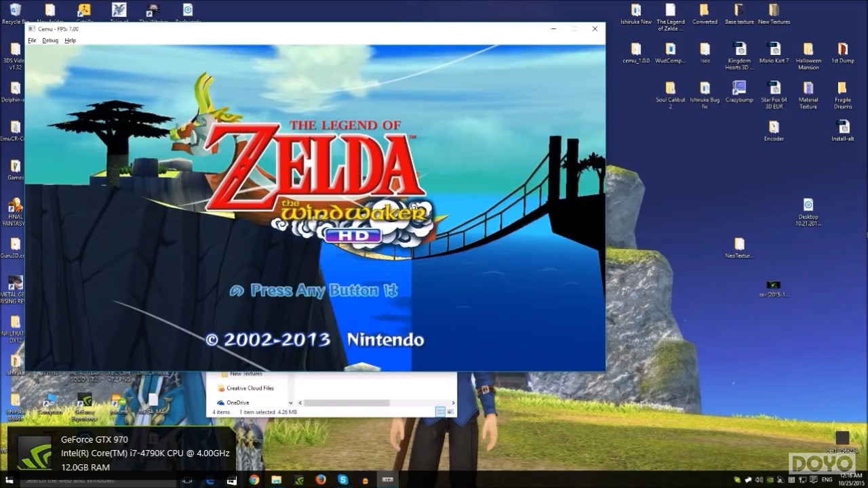This screenshot has height=488, width=868.
Task: Select the Soul Calibur 2 folder
Action: tap(671, 95)
